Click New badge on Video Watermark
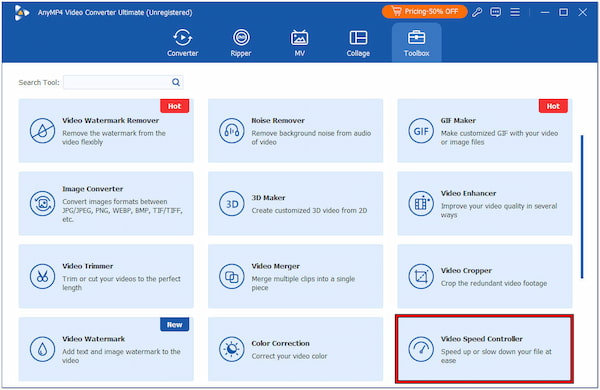Viewport: 600px width, 390px height. (x=174, y=325)
